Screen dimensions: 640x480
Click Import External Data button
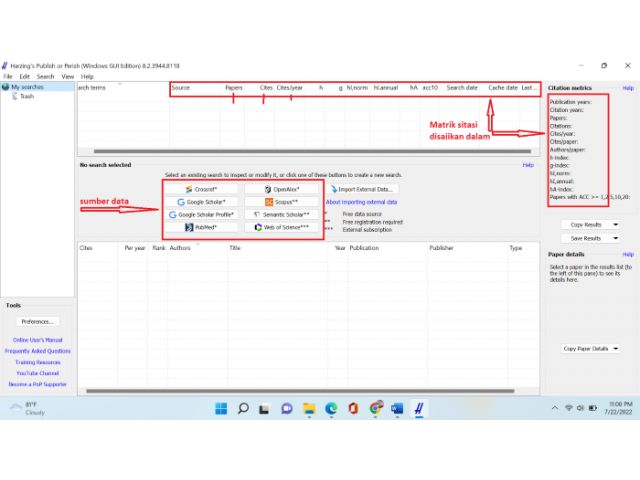click(362, 189)
